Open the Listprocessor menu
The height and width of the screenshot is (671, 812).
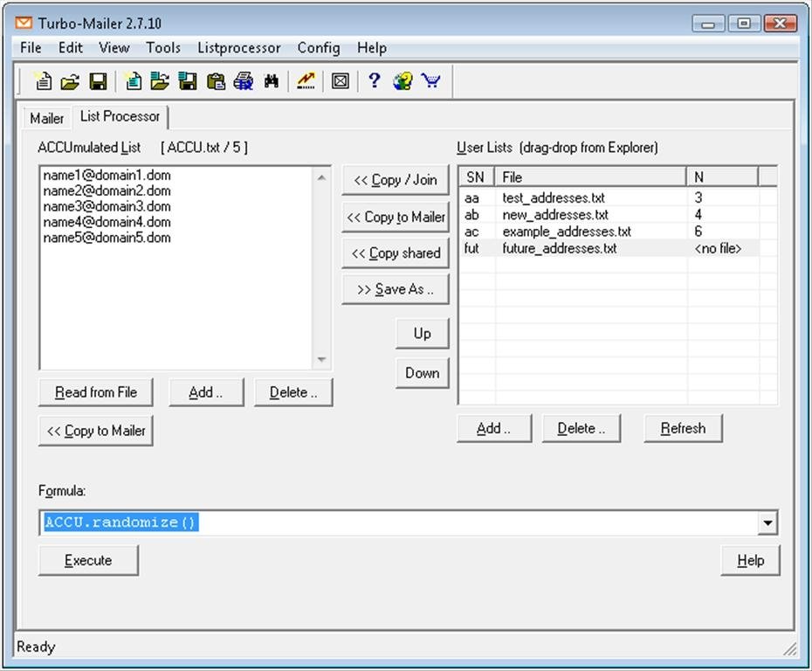(238, 48)
